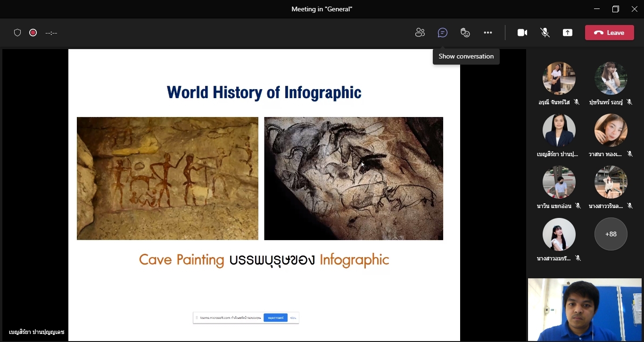
Task: Click muted mic icon beside นางสาวอมรรั...
Action: coord(578,258)
